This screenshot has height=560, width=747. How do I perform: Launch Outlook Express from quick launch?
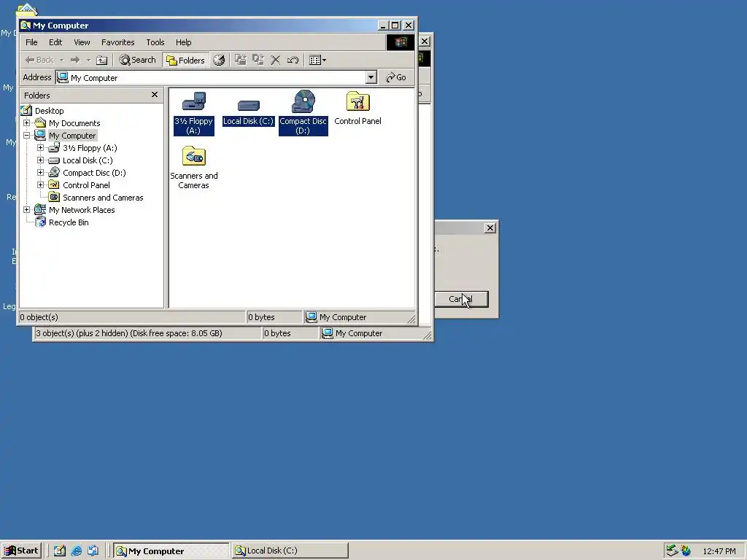click(x=93, y=551)
